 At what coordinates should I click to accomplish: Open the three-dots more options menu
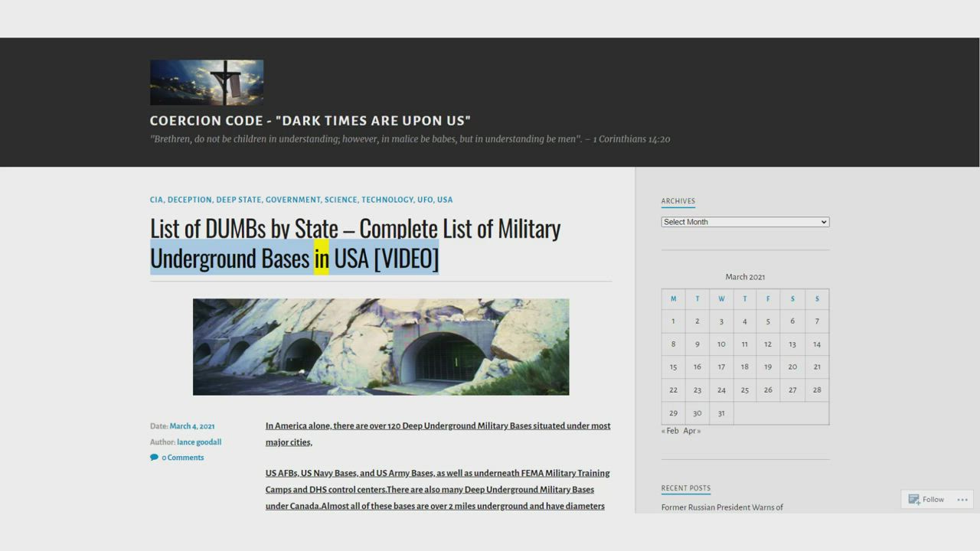coord(962,500)
